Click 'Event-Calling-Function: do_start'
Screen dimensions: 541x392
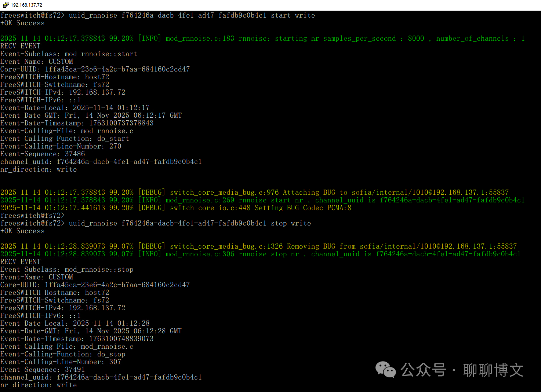point(65,139)
